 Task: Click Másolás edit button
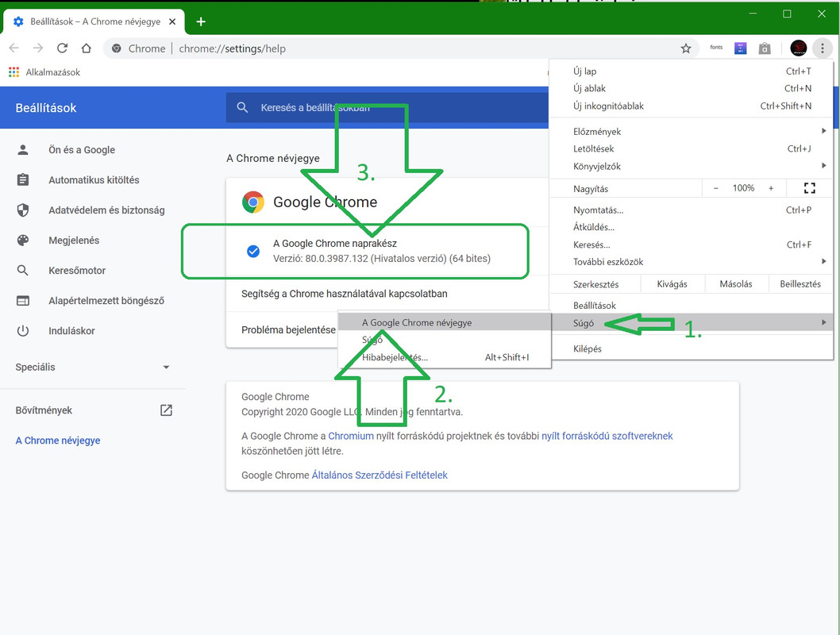pyautogui.click(x=736, y=284)
